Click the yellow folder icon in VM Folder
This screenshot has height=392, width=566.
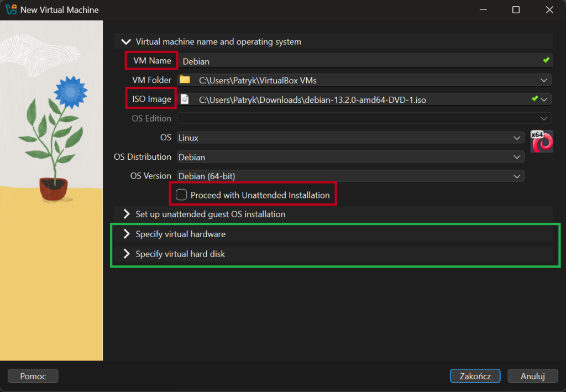coord(185,80)
